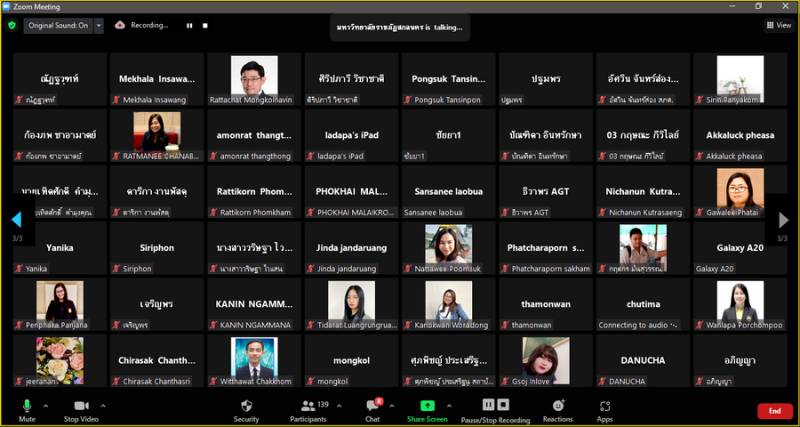Stop Video camera
This screenshot has height=427, width=800.
click(x=80, y=409)
